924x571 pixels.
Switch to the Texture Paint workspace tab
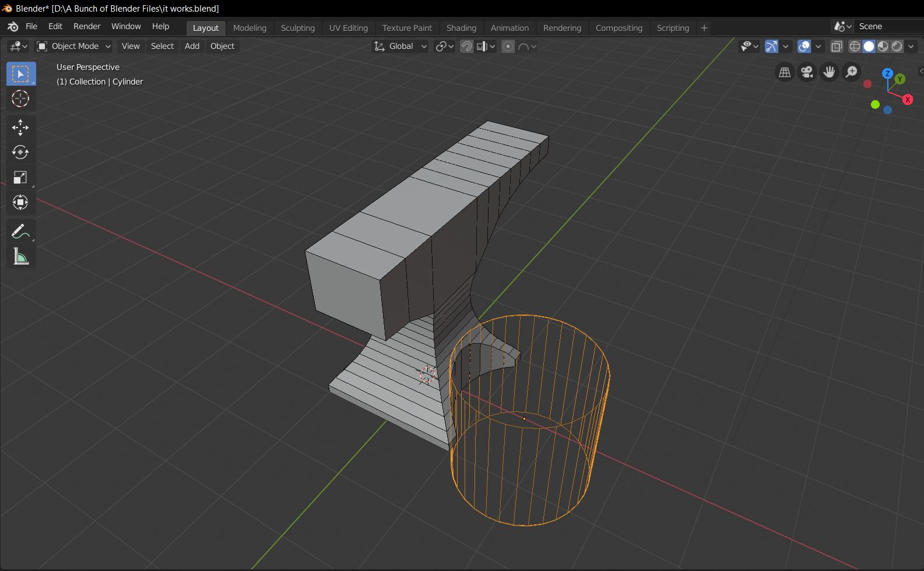pos(407,28)
